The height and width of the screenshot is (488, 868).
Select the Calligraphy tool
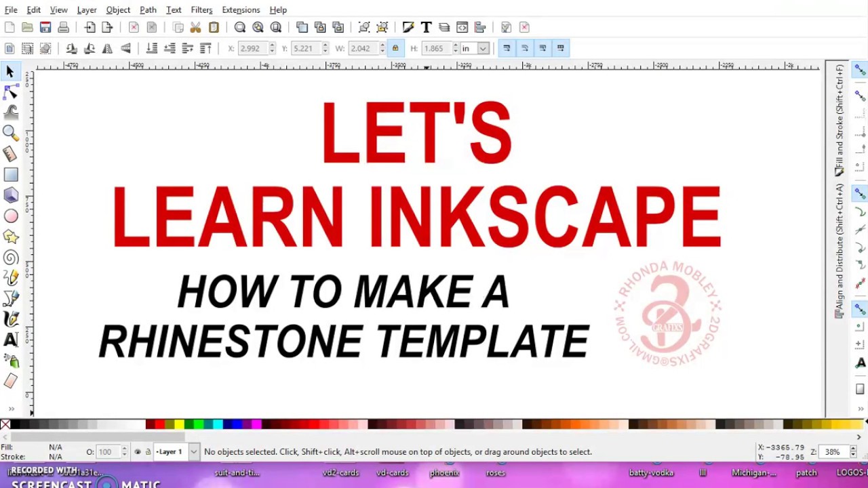tap(10, 319)
